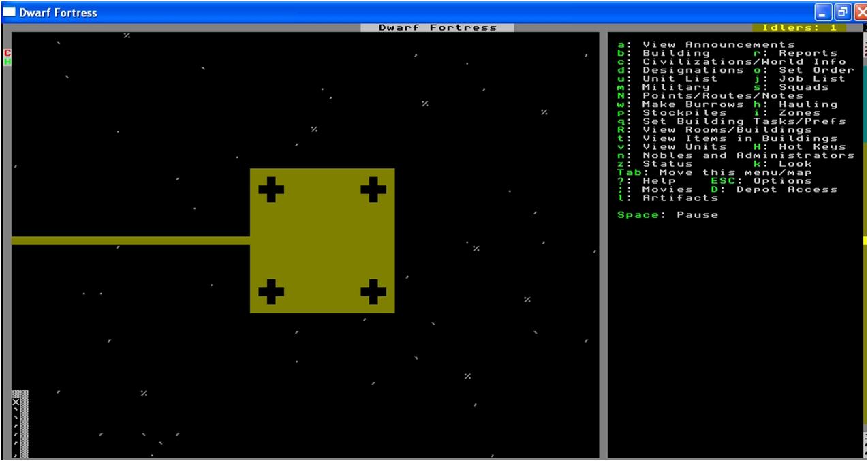
Task: Click the green H indicator at map edge
Action: 7,61
